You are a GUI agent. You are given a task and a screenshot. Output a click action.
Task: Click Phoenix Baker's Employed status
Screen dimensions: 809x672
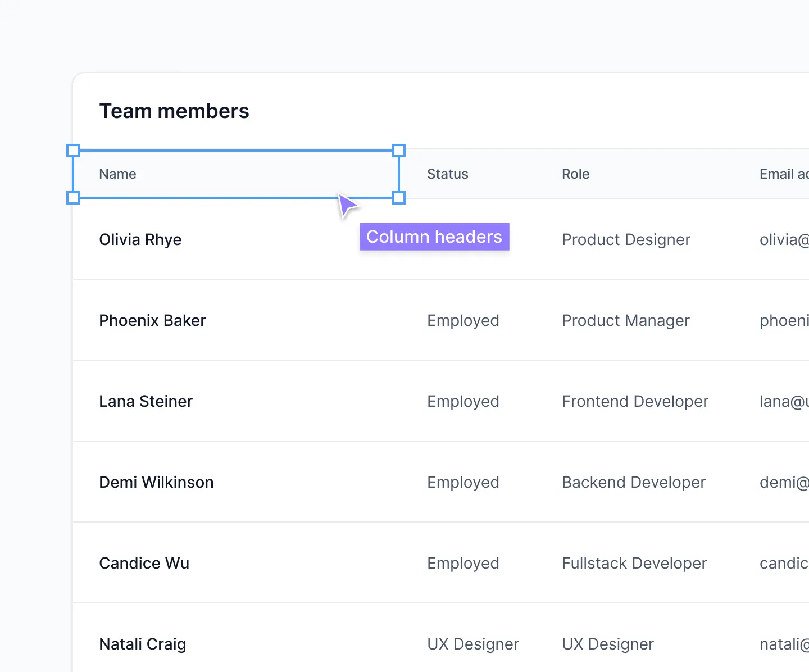(x=463, y=320)
